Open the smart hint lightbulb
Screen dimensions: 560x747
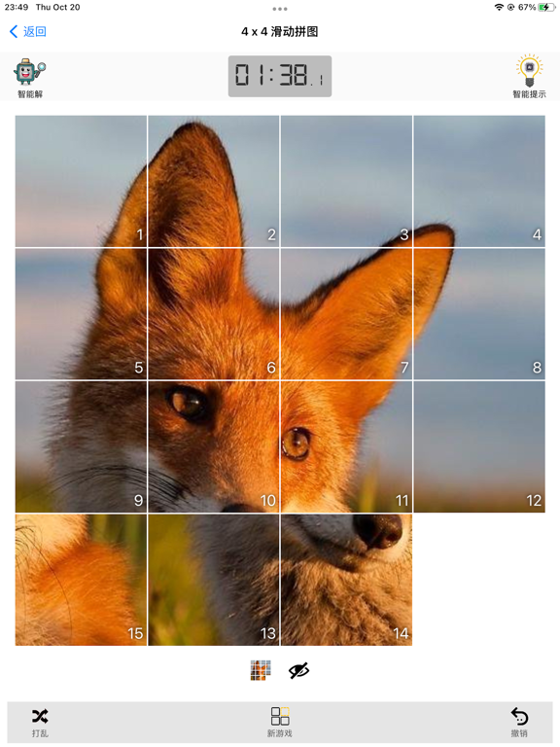[529, 70]
